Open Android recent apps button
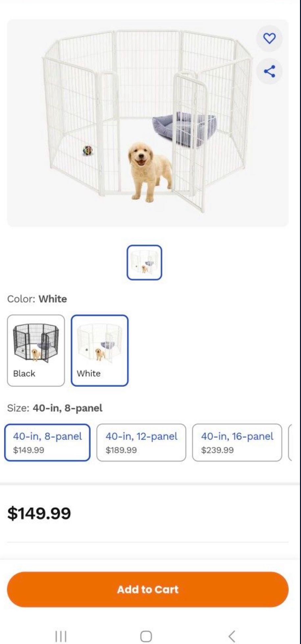This screenshot has width=301, height=644. (61, 636)
